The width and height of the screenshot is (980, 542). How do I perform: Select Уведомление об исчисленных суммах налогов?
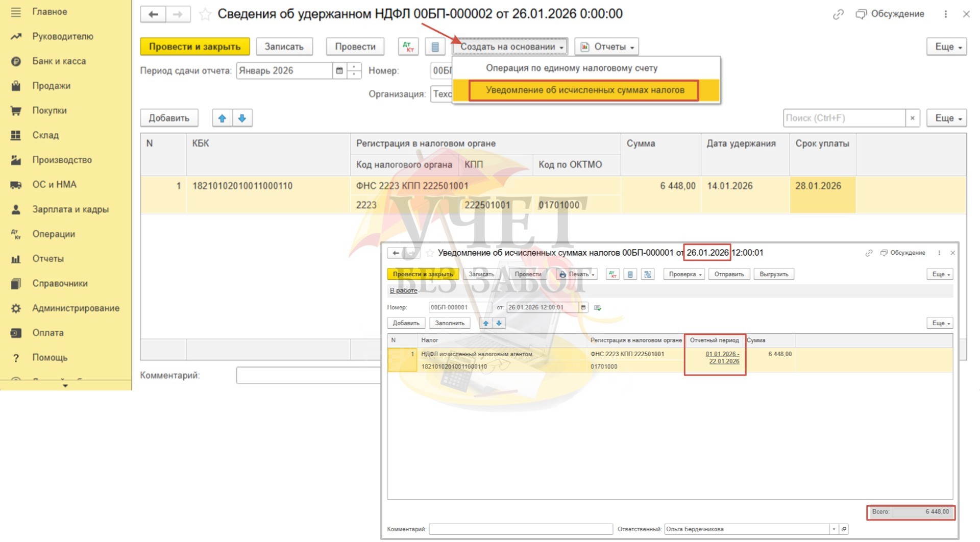tap(584, 90)
